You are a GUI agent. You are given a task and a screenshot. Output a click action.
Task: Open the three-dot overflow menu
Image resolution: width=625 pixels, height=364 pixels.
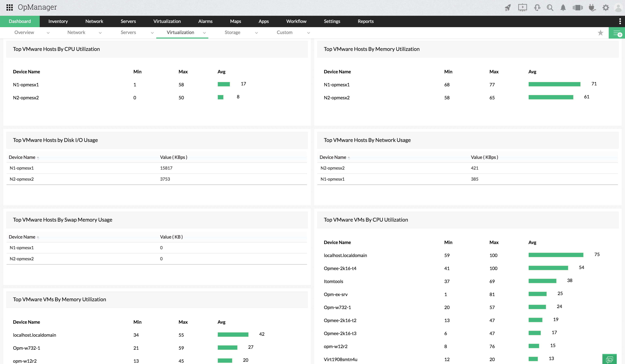pos(620,21)
